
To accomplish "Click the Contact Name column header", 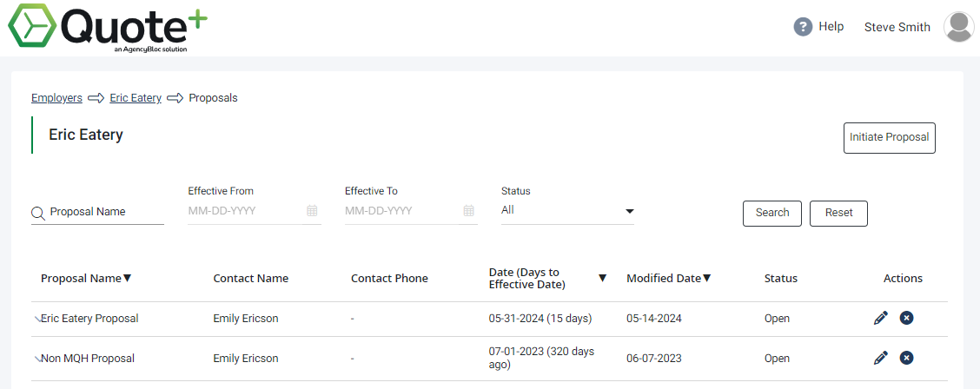I will pos(250,279).
